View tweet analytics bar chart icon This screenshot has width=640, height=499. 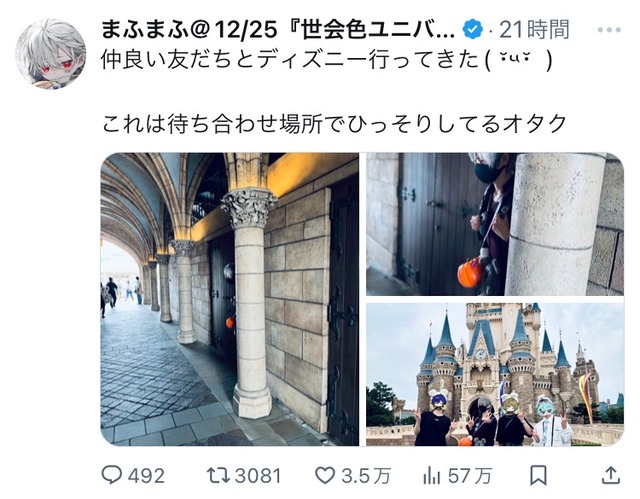coord(431,475)
